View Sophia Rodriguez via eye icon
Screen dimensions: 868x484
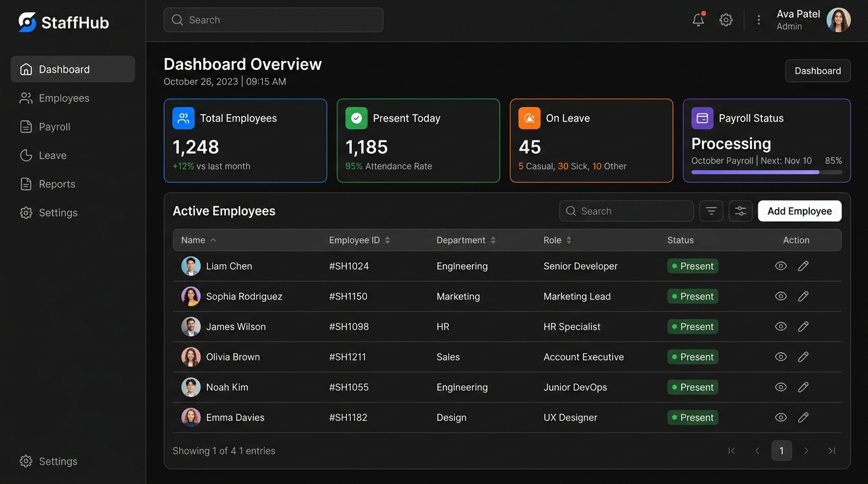[x=781, y=296]
